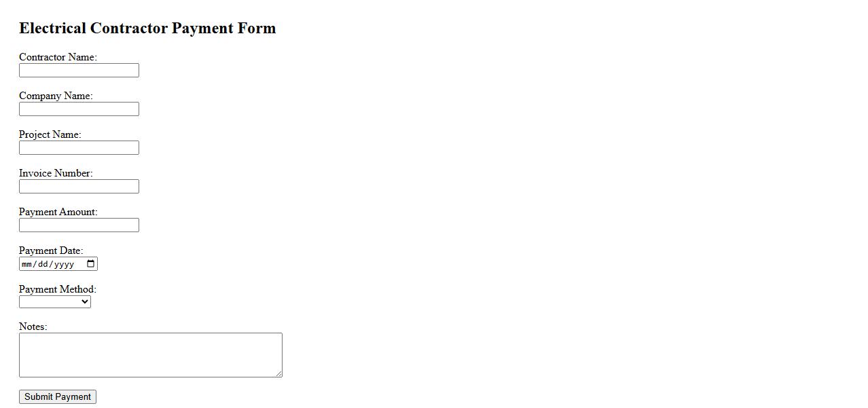Click the "Payment Method:" label
868x408 pixels.
tap(58, 289)
